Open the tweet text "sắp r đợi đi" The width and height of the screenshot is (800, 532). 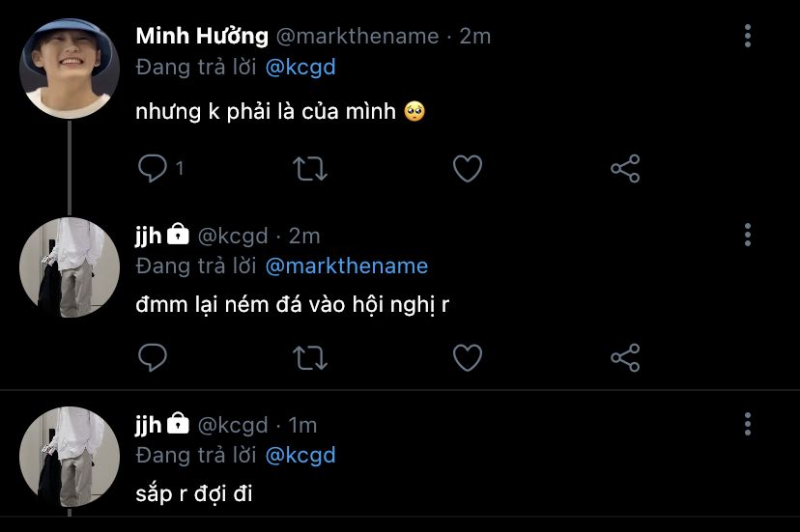coord(194,495)
